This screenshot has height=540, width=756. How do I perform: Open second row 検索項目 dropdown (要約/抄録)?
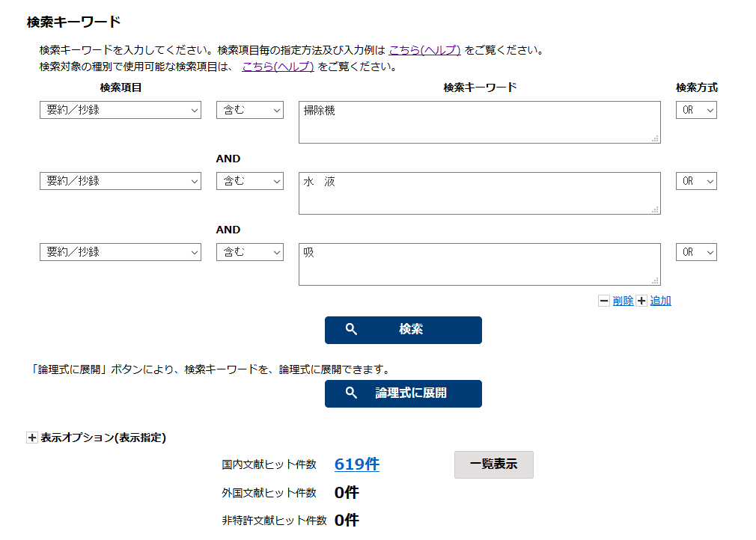point(121,181)
